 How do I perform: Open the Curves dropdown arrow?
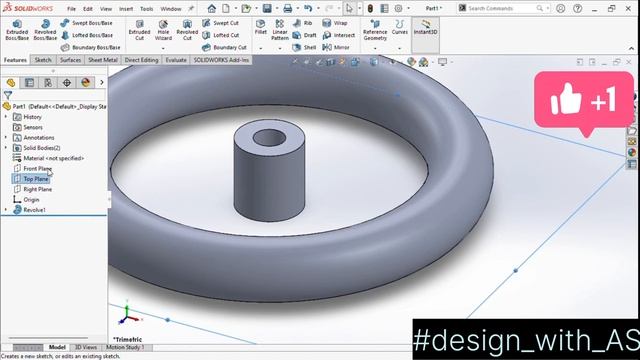point(399,49)
